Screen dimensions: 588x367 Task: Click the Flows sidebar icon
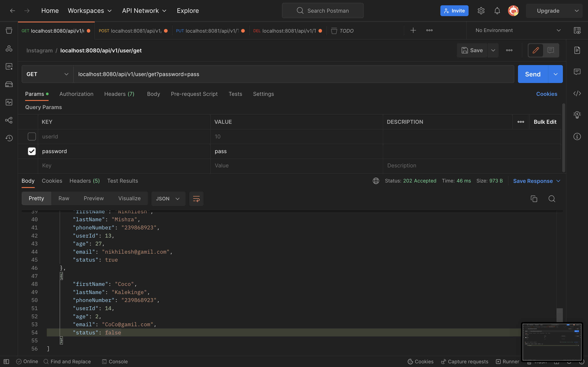tap(9, 120)
